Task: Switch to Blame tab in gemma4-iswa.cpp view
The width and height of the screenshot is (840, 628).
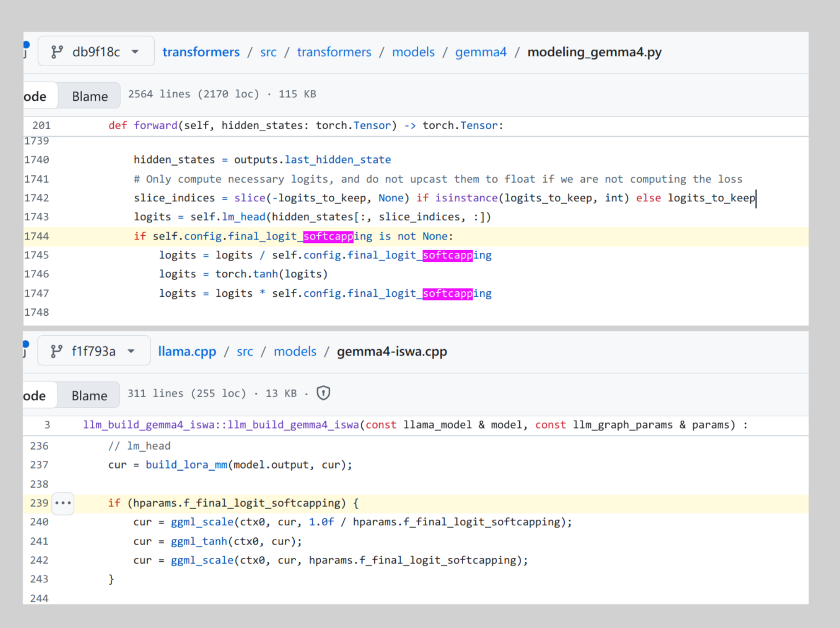Action: [89, 395]
